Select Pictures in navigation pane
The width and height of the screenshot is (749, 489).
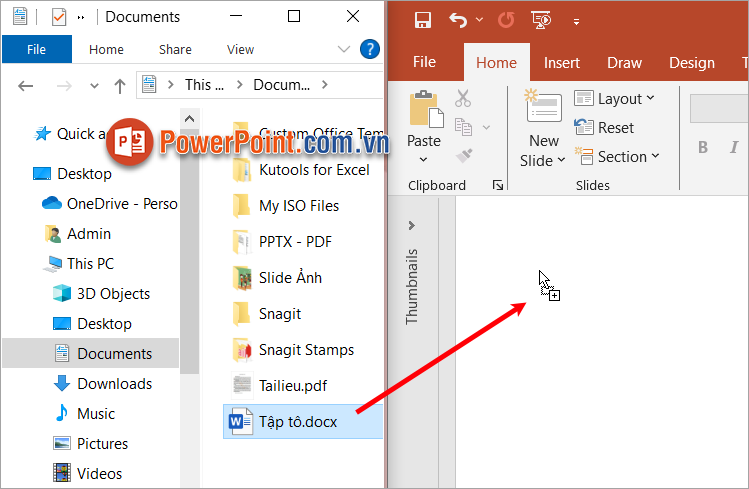click(x=90, y=444)
